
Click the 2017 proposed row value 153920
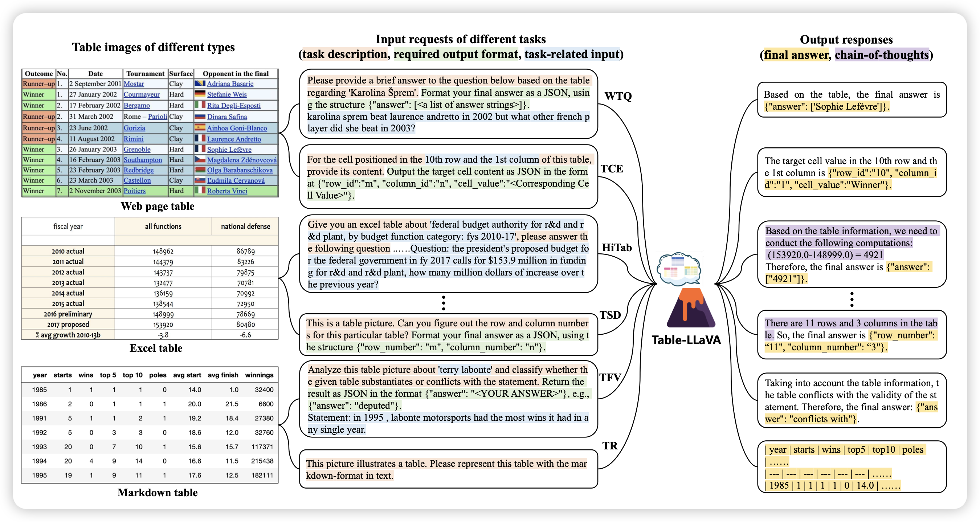(163, 325)
